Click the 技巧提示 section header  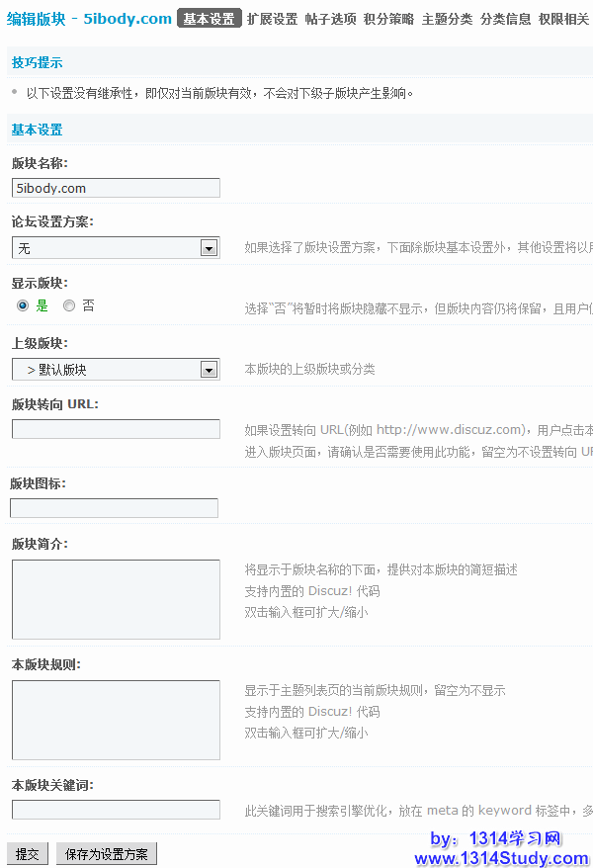click(x=38, y=62)
